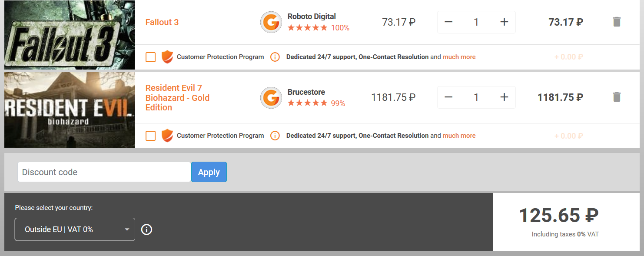
Task: Enable Customer Protection for Resident Evil 7
Action: 150,136
